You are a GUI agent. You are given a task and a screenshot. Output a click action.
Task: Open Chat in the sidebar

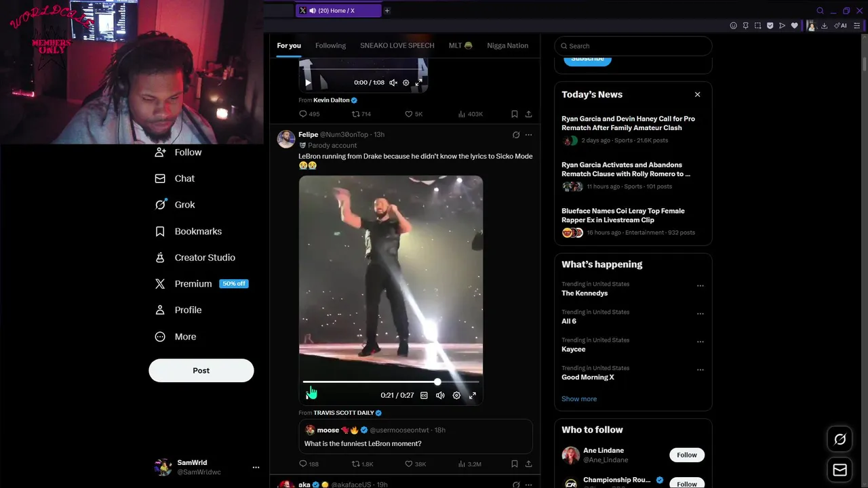(175, 178)
